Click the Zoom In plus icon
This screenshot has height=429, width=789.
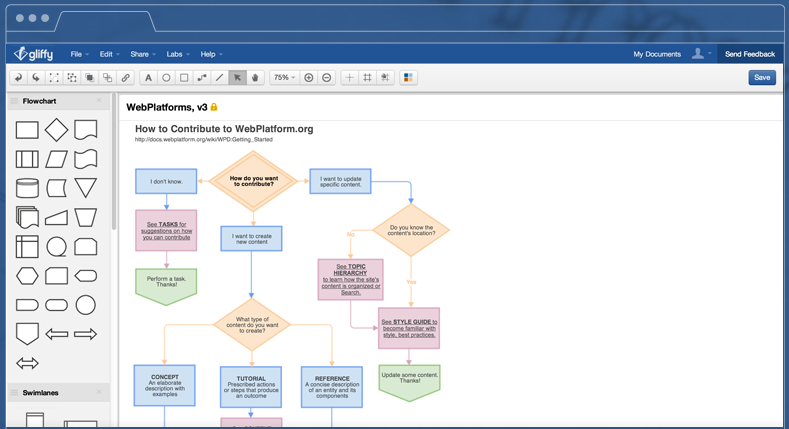pyautogui.click(x=309, y=77)
